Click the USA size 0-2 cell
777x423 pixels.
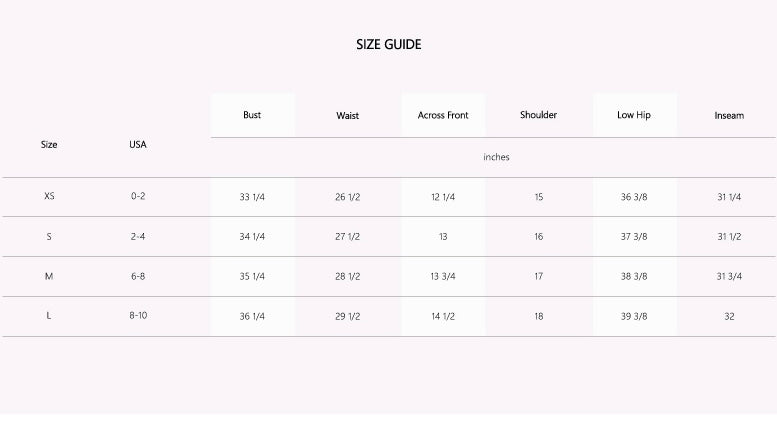click(x=138, y=196)
